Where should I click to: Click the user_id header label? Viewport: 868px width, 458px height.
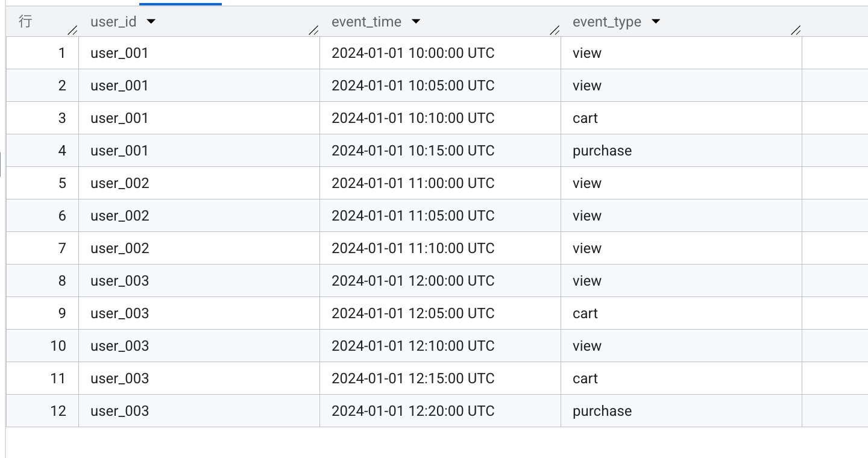113,21
